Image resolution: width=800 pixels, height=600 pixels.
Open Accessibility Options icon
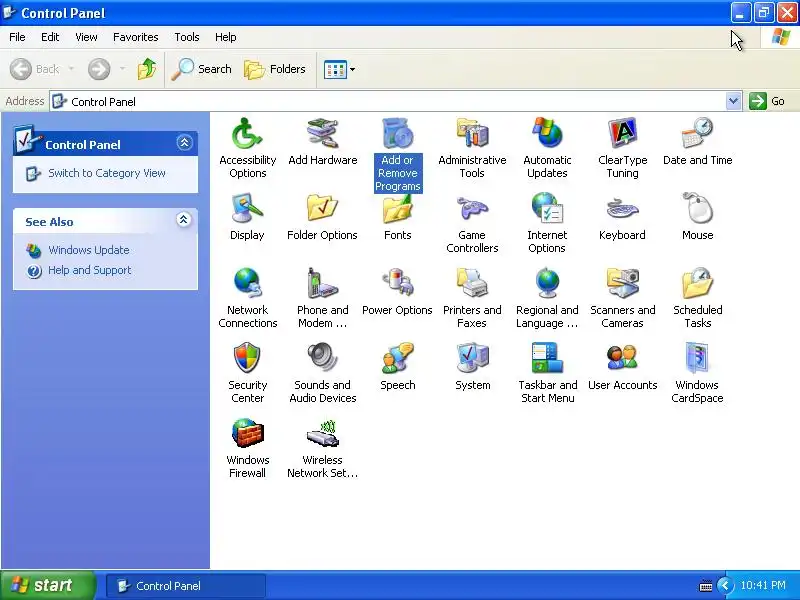[x=247, y=148]
